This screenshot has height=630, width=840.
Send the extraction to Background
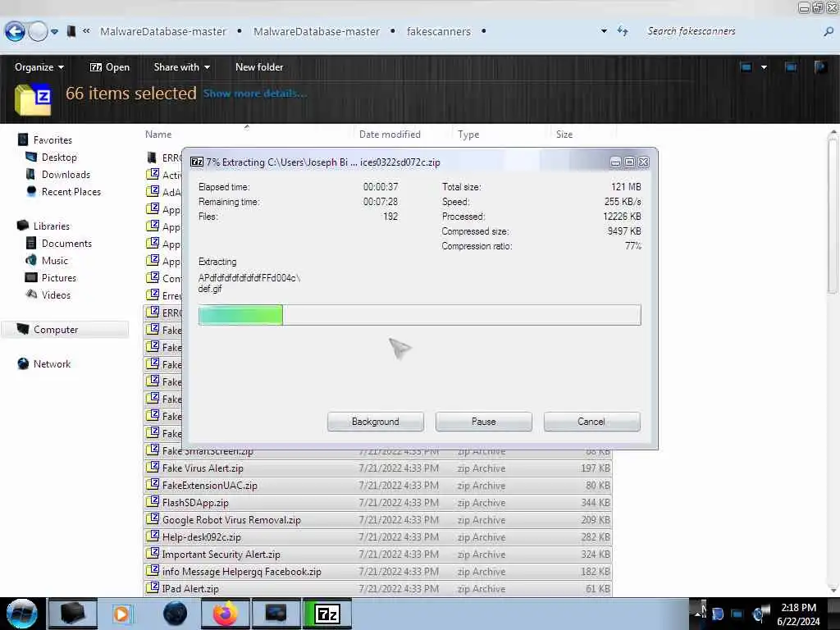375,422
